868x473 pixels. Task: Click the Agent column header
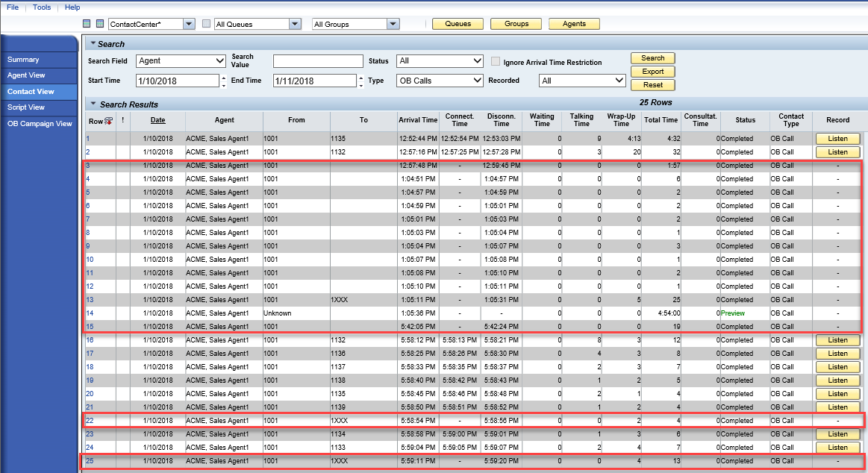224,120
